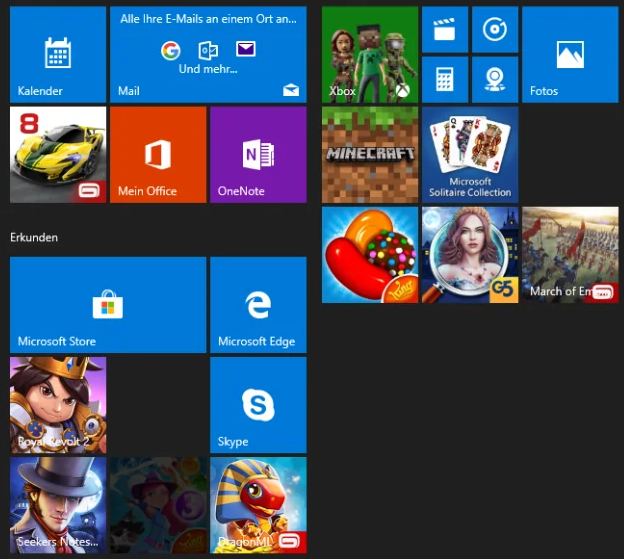The height and width of the screenshot is (559, 624).
Task: Open the Microsoft Store tile
Action: (x=108, y=305)
